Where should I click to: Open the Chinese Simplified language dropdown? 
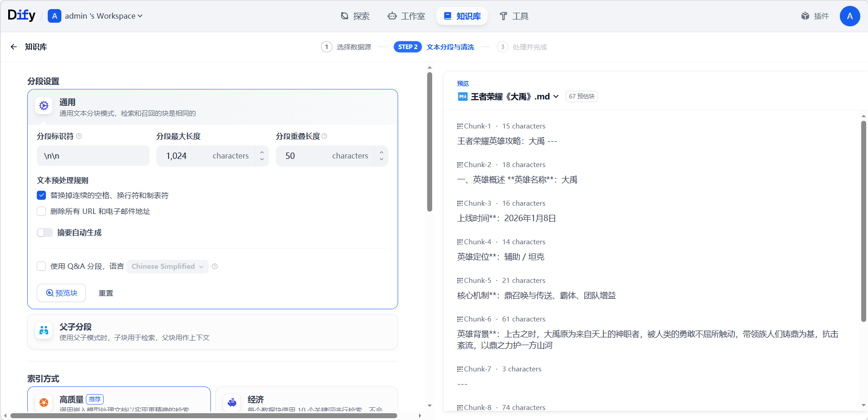167,267
